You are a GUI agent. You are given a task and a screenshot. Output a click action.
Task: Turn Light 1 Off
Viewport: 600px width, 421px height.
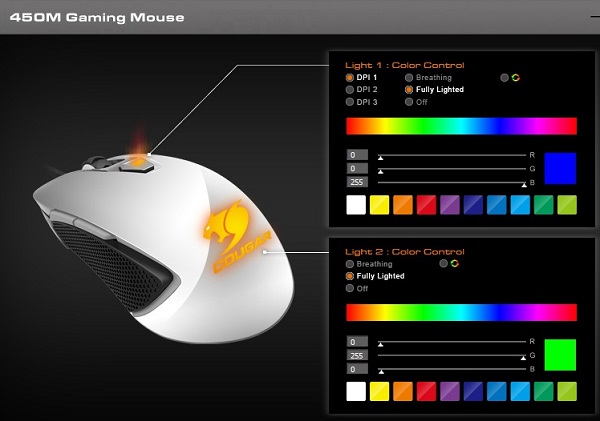[409, 102]
